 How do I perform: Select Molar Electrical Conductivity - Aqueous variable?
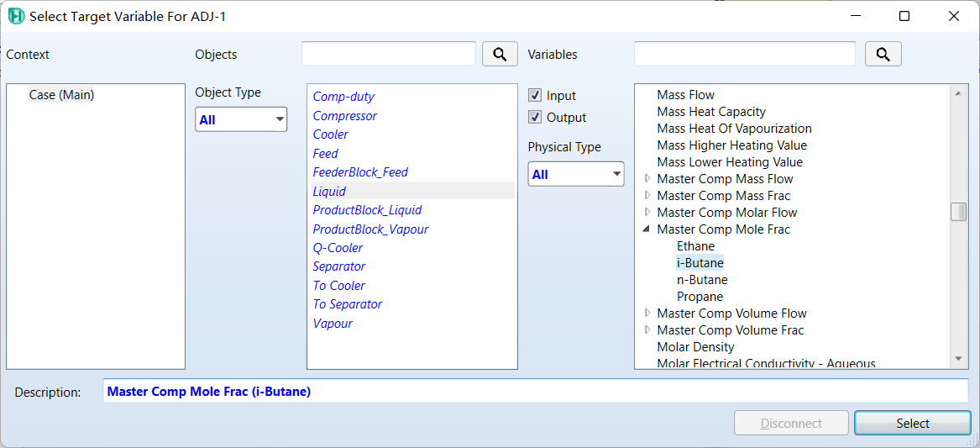[x=766, y=363]
